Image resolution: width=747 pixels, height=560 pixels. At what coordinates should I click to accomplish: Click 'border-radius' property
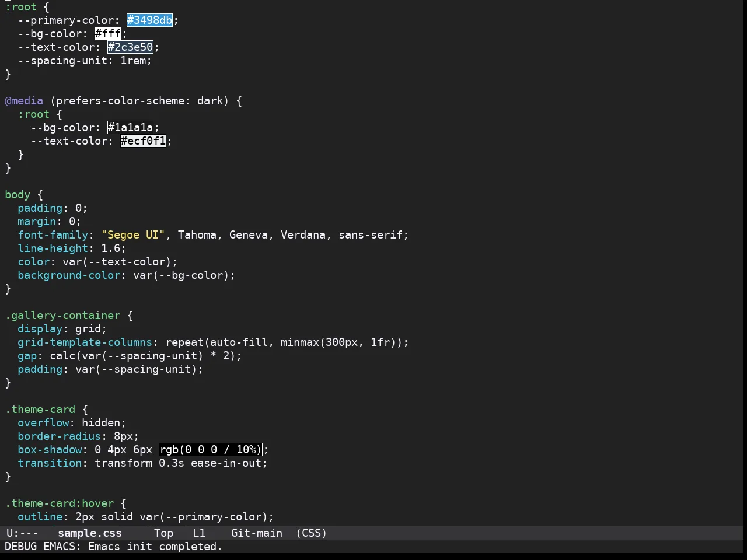60,436
